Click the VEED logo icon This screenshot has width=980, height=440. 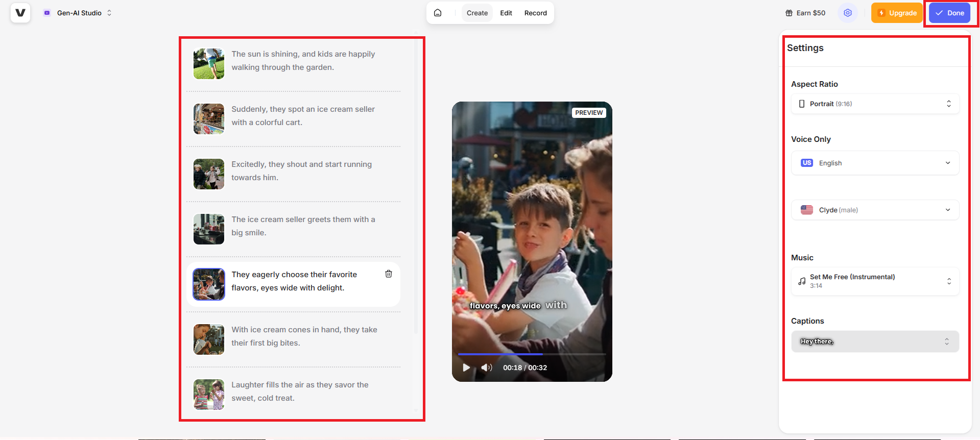(x=20, y=13)
